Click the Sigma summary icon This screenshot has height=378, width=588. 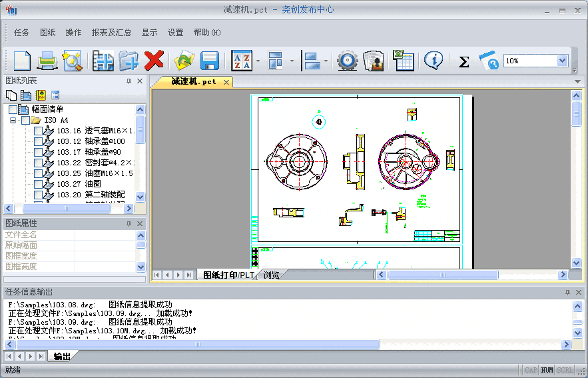[x=464, y=61]
